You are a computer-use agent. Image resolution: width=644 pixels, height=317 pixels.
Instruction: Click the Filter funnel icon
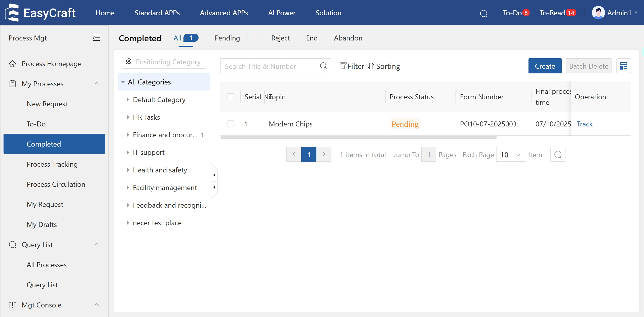tap(343, 66)
